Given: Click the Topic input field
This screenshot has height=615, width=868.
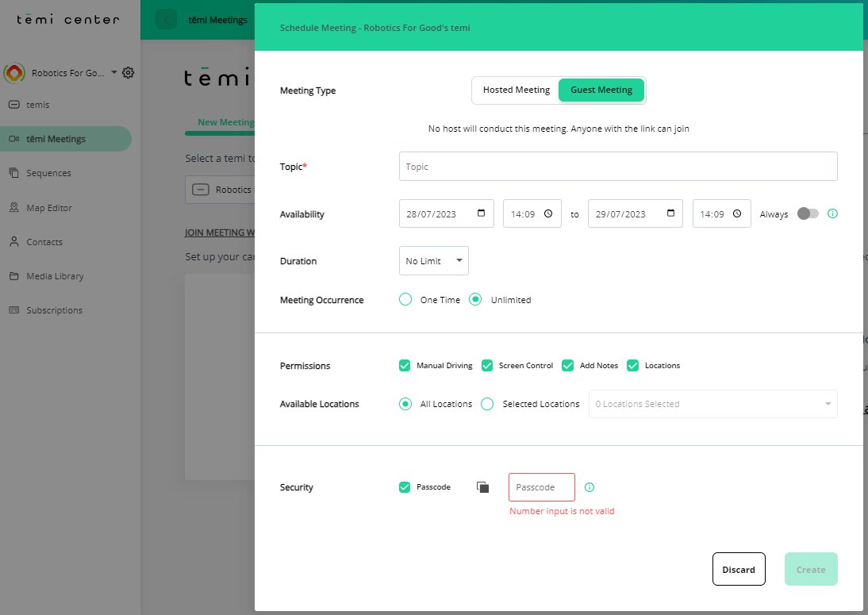Looking at the screenshot, I should tap(618, 166).
